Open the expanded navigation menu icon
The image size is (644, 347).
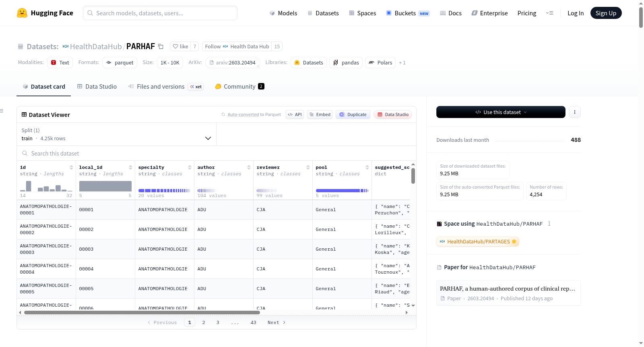549,13
